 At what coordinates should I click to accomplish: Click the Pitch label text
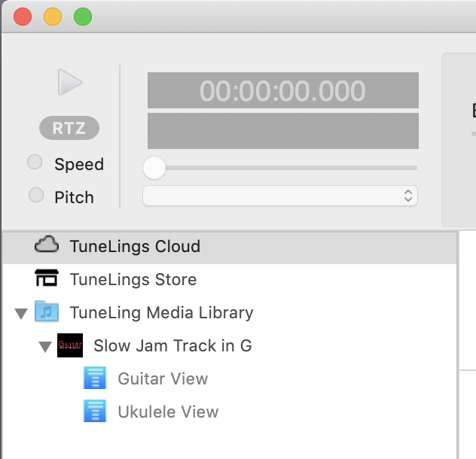click(x=74, y=197)
